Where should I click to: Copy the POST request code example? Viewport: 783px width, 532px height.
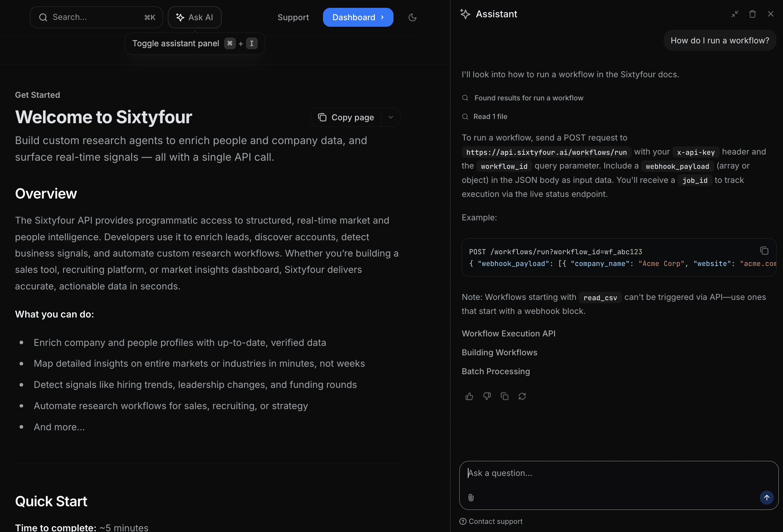pos(764,250)
